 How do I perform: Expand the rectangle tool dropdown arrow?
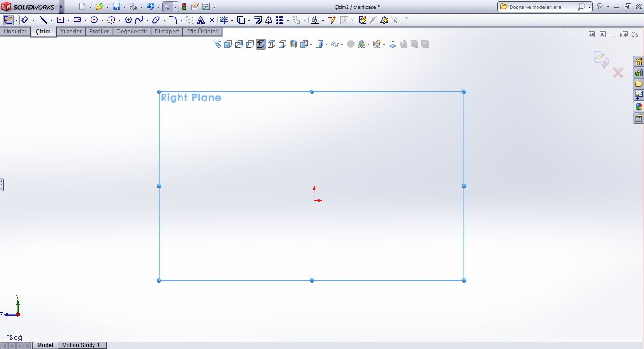pos(68,20)
